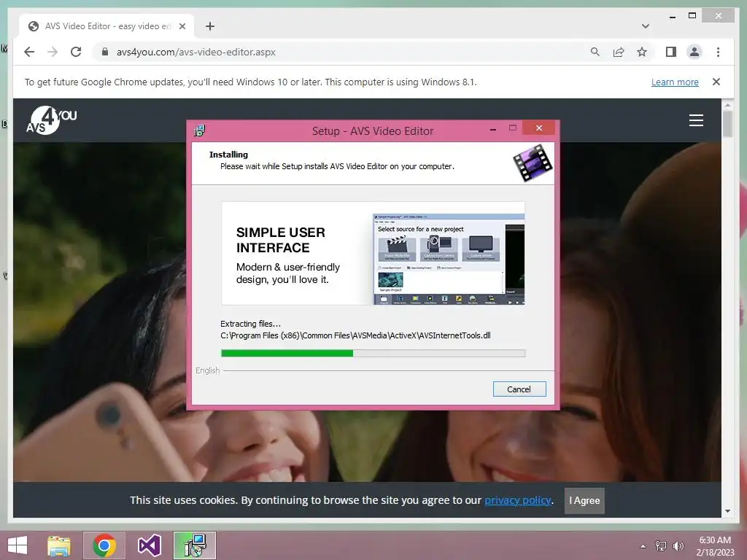Go back in Chrome

[x=29, y=52]
